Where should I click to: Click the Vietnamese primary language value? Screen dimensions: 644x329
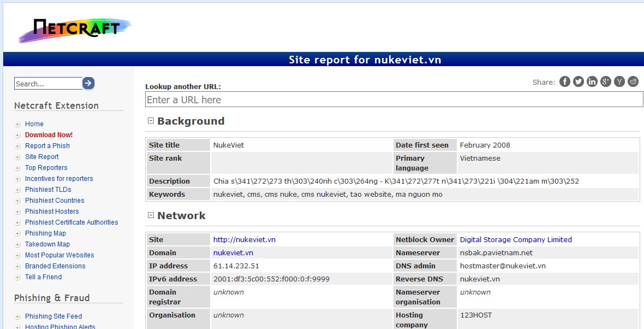point(480,158)
